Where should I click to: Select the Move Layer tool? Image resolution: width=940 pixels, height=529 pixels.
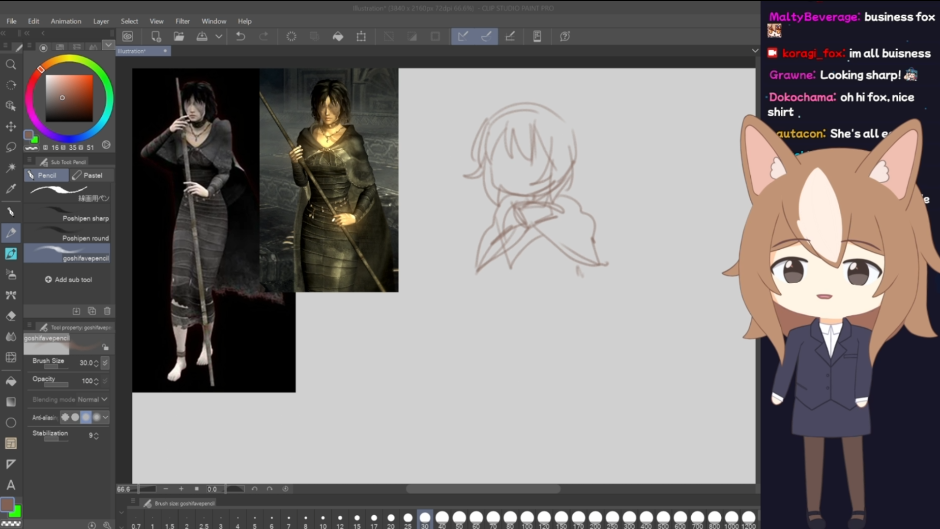pos(11,127)
